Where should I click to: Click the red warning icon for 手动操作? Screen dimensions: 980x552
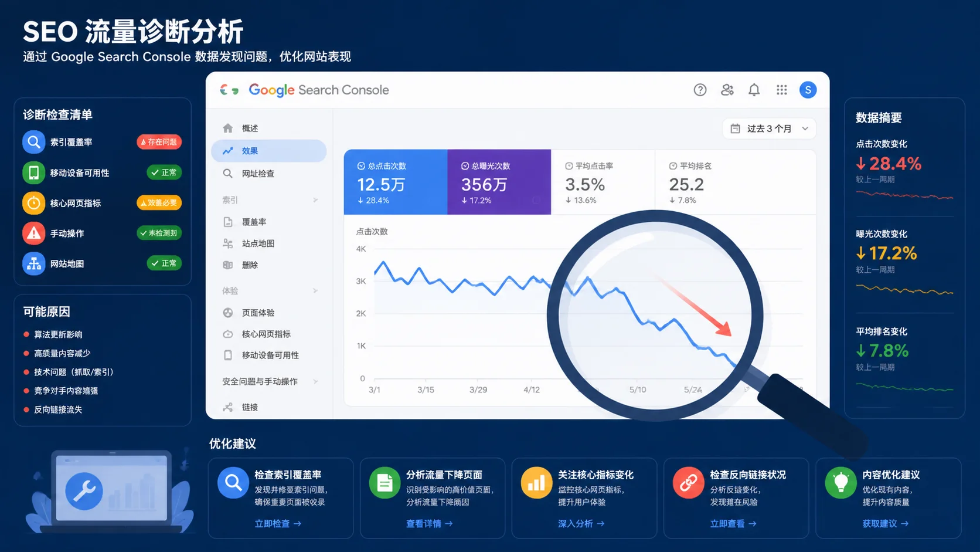[x=34, y=233]
